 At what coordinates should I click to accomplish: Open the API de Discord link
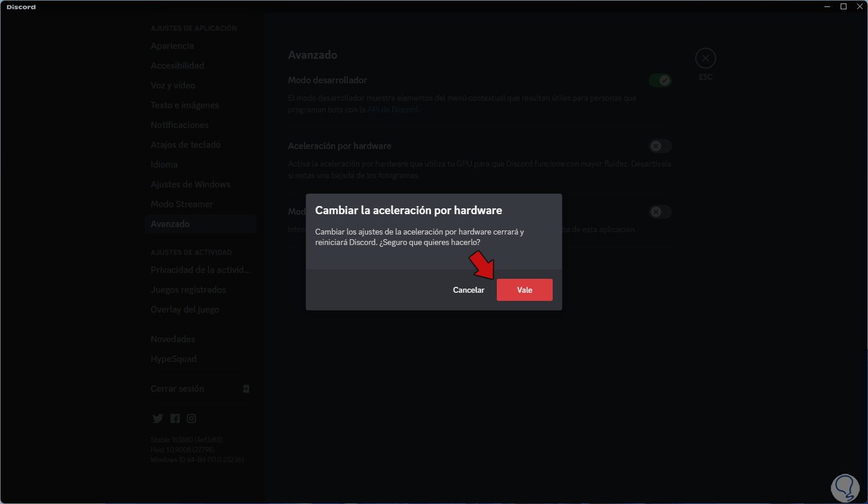point(393,109)
